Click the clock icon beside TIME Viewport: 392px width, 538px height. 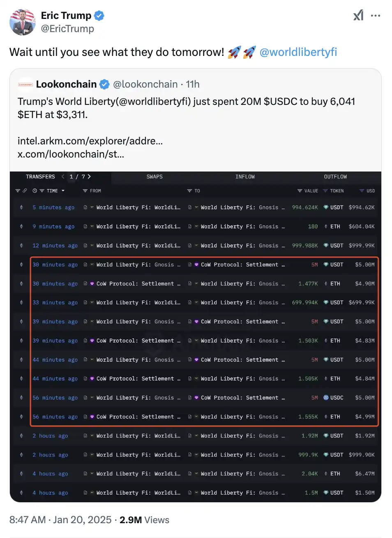click(35, 191)
